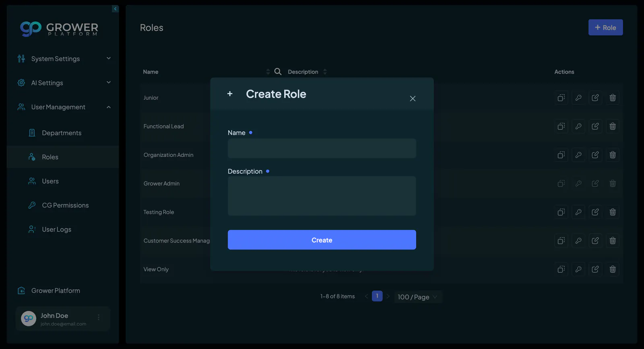Image resolution: width=644 pixels, height=349 pixels.
Task: Open the CG Permissions page
Action: point(65,205)
